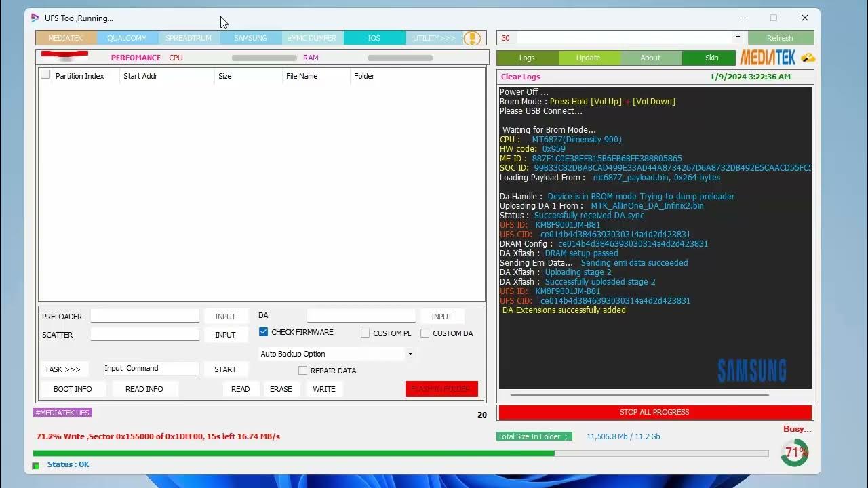The width and height of the screenshot is (868, 488).
Task: Click the READ INFO button
Action: tap(144, 389)
